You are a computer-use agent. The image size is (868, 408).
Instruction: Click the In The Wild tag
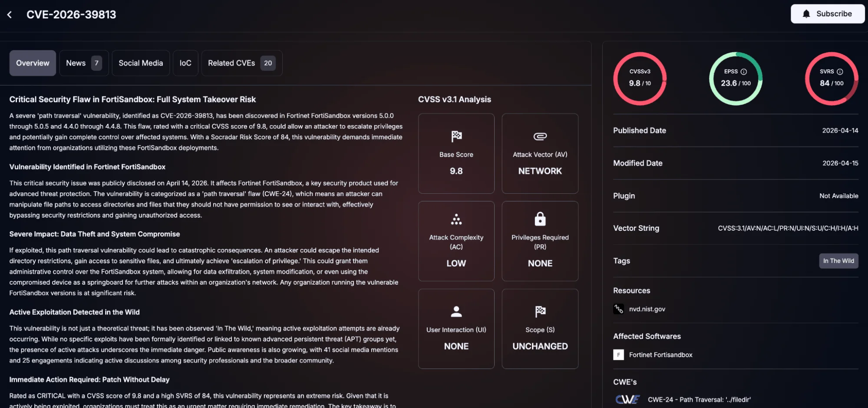point(838,261)
